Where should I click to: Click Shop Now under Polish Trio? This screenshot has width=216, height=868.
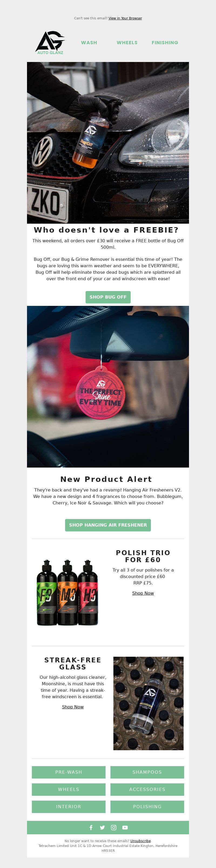[x=143, y=593]
